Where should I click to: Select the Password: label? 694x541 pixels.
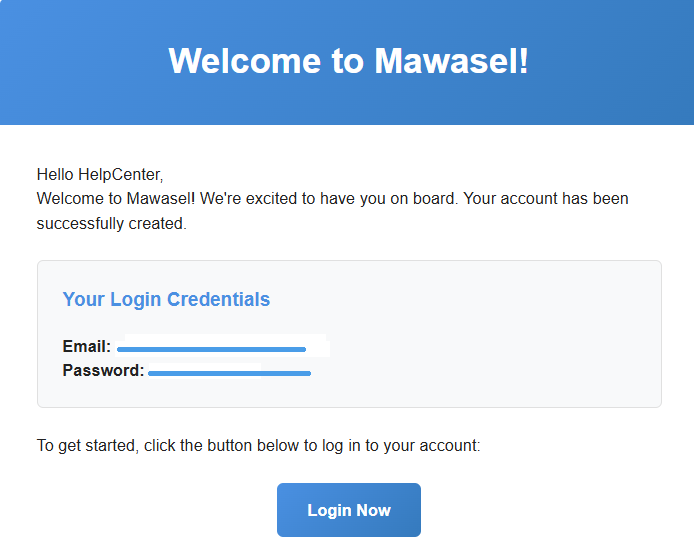[104, 370]
